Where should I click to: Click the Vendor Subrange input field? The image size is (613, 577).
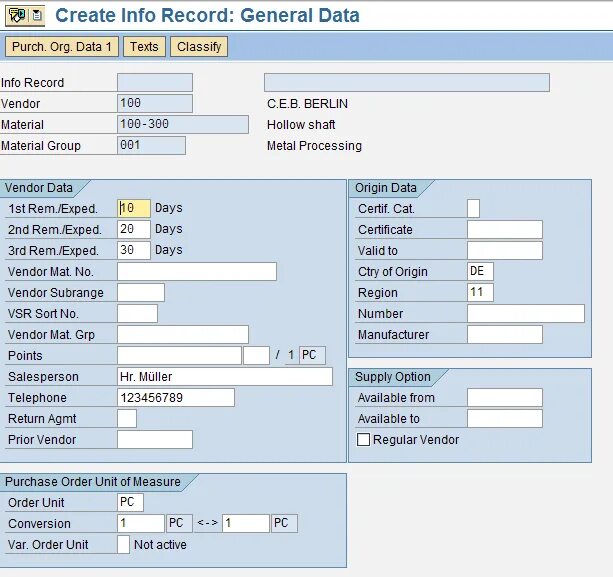(x=141, y=292)
